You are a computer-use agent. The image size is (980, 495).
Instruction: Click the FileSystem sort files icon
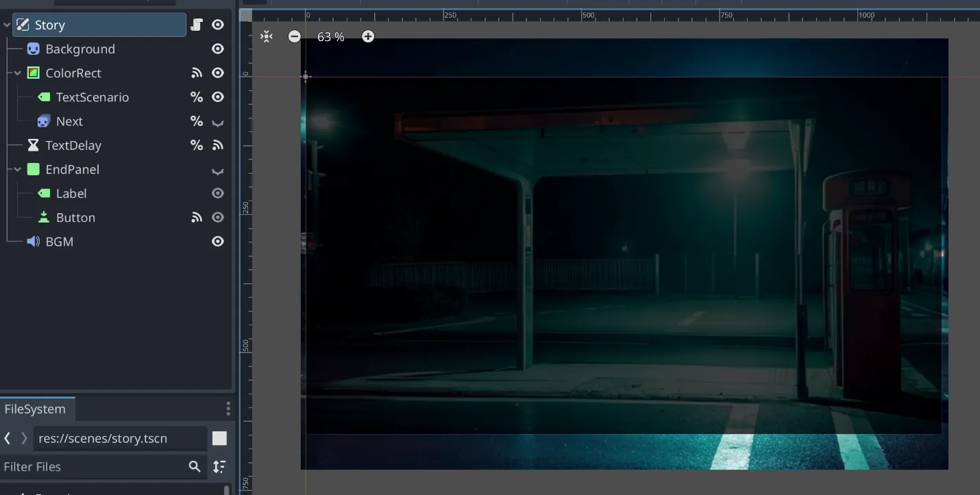tap(219, 467)
